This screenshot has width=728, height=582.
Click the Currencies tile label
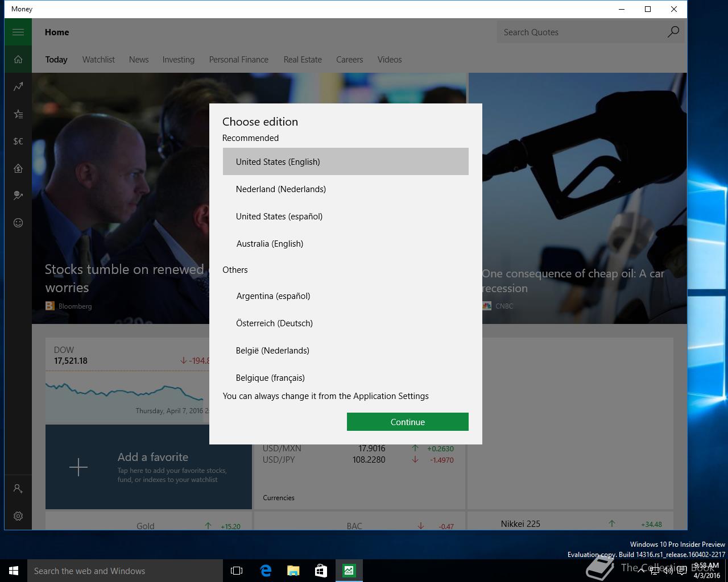click(279, 498)
